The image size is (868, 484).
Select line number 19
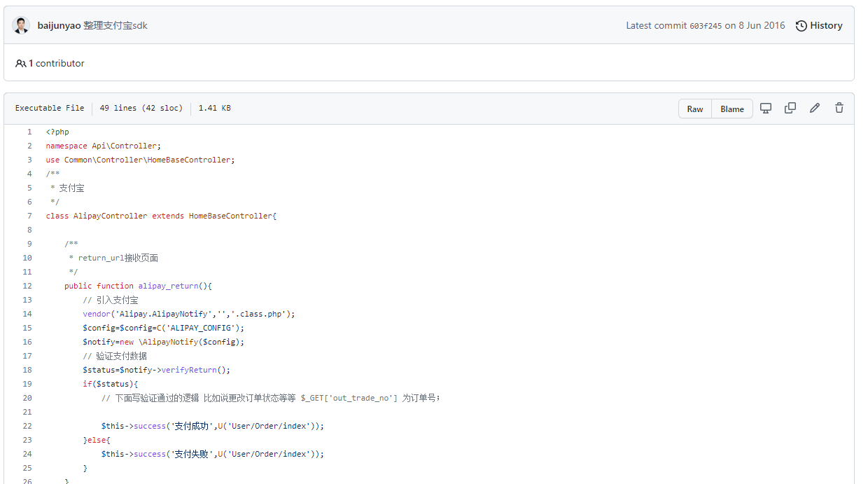coord(27,384)
